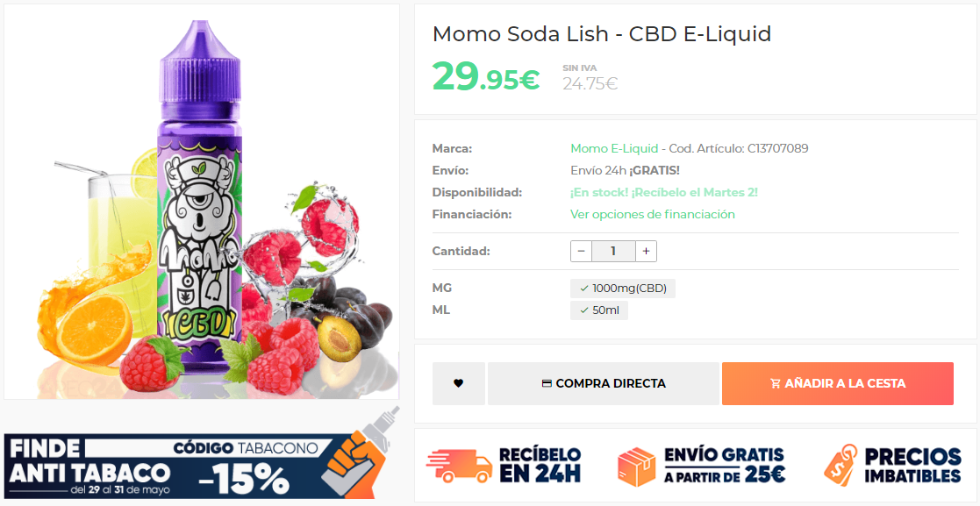Click the quantity input field
Screen dimensions: 980x506
coord(613,252)
